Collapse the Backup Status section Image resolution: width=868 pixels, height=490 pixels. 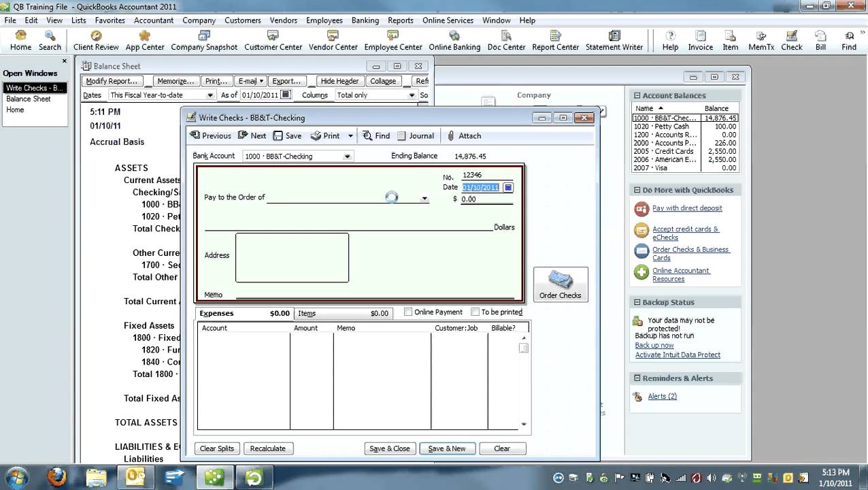637,302
